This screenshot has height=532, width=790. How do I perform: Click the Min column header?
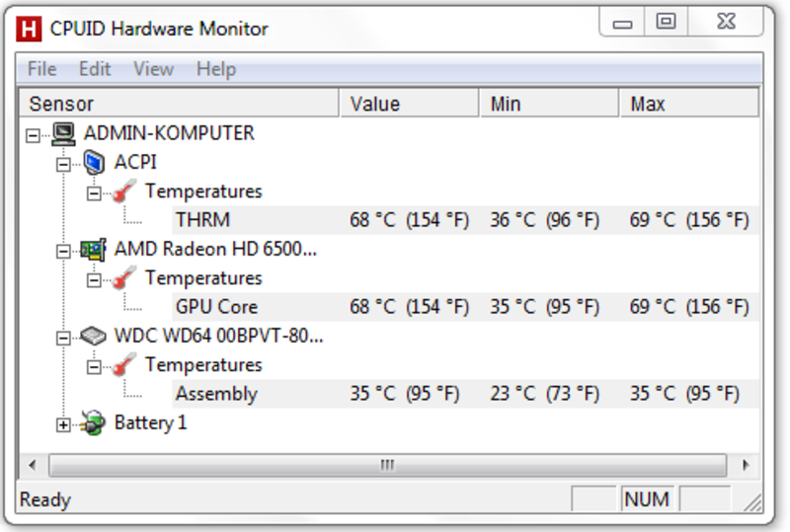click(549, 104)
